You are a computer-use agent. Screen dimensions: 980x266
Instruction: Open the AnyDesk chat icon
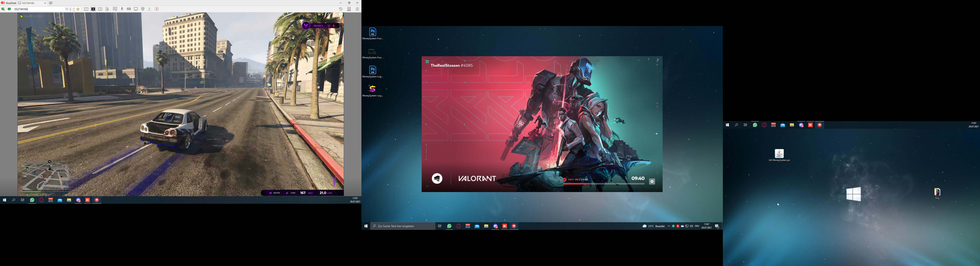(115, 9)
